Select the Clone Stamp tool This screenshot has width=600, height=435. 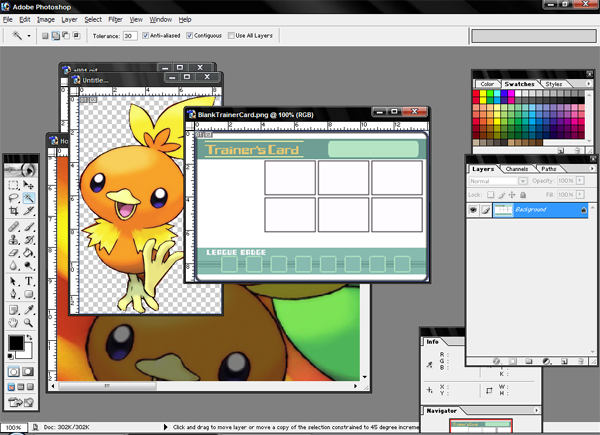pyautogui.click(x=14, y=240)
